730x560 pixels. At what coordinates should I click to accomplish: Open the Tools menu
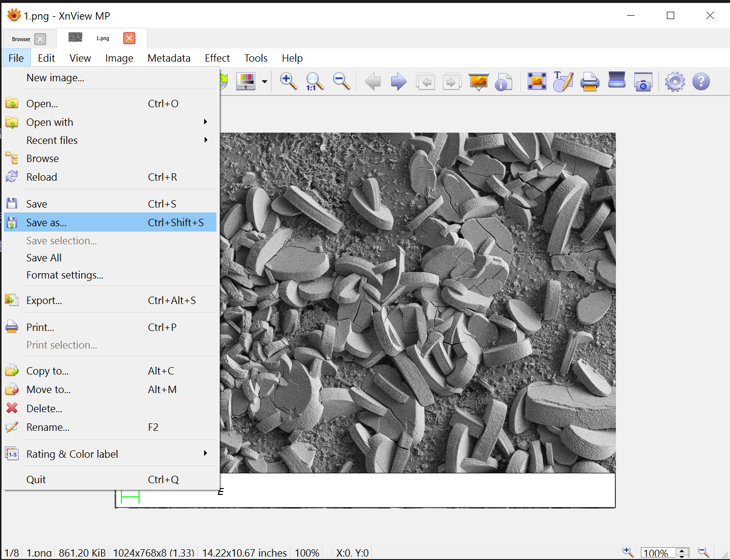256,58
